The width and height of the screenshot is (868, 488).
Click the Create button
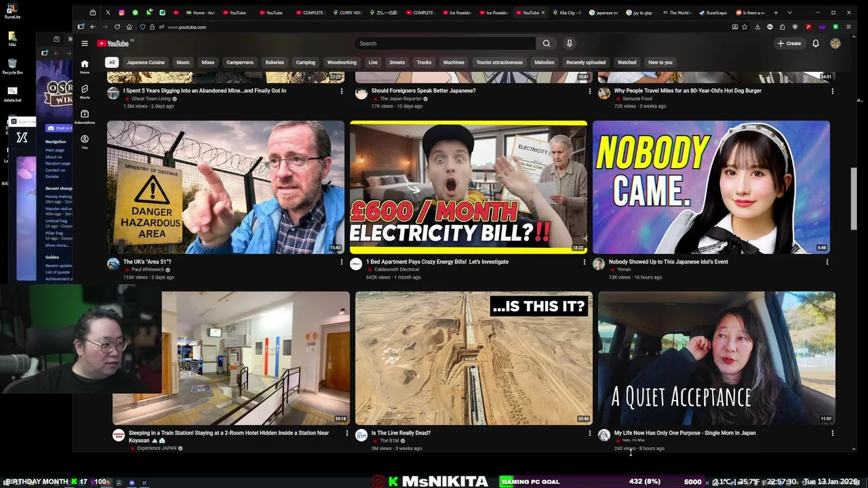[789, 43]
